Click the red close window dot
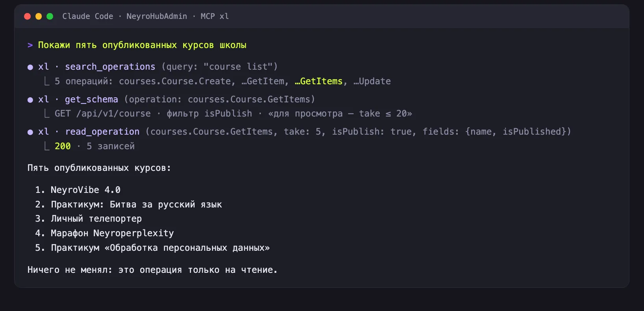This screenshot has height=311, width=644. [x=27, y=16]
